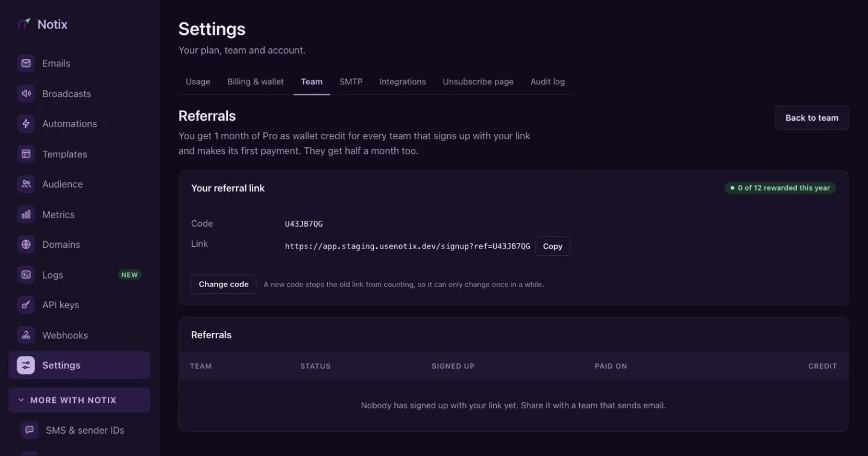Open the Billing & wallet tab
Screen dimensions: 868x456
point(256,81)
